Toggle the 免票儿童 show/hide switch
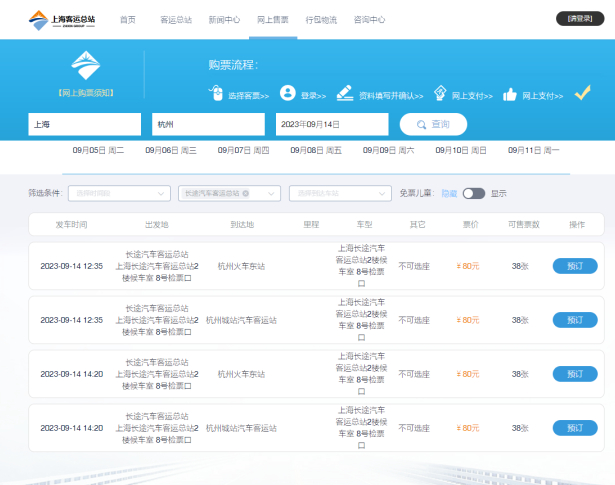This screenshot has width=615, height=485. (x=472, y=193)
